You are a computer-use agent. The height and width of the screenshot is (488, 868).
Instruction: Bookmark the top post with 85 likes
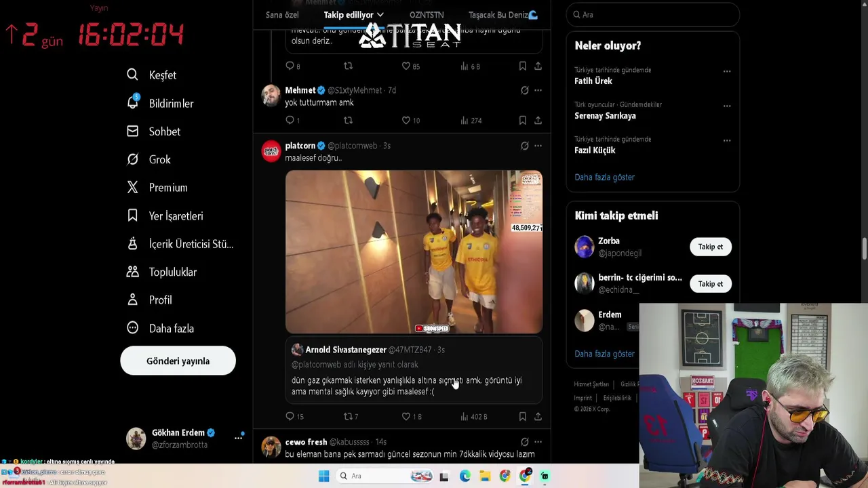point(522,66)
